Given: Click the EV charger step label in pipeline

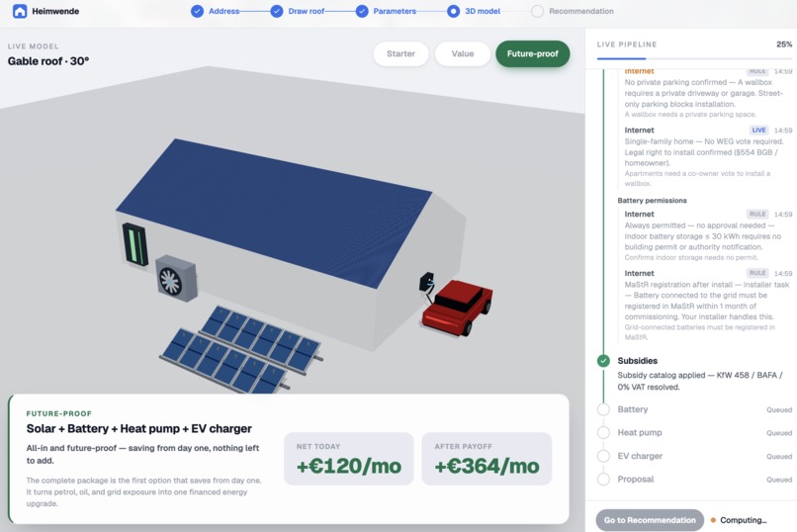Looking at the screenshot, I should 640,456.
